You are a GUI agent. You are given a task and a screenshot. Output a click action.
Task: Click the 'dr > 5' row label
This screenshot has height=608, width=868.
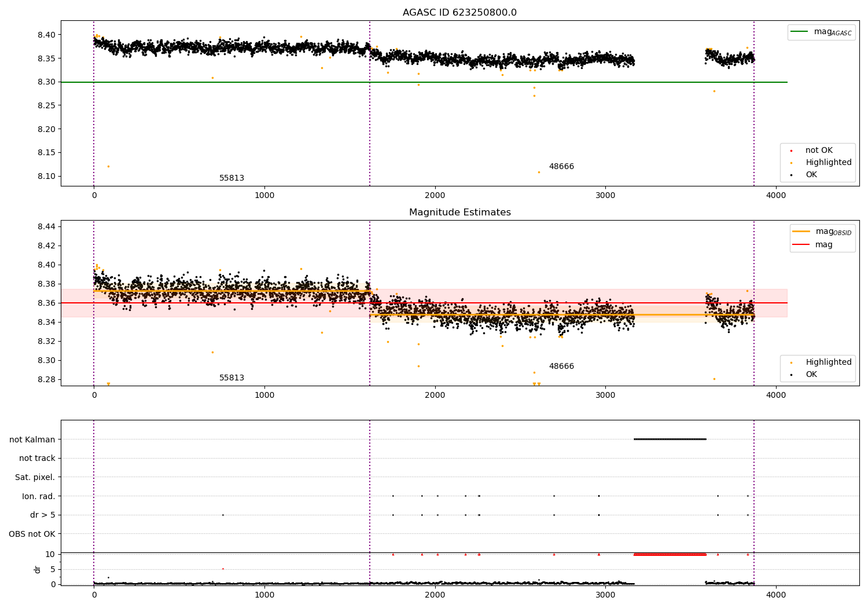(43, 515)
